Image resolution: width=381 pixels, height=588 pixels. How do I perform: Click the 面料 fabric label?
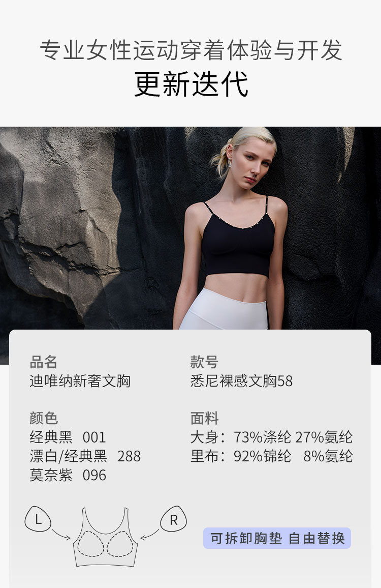[204, 418]
